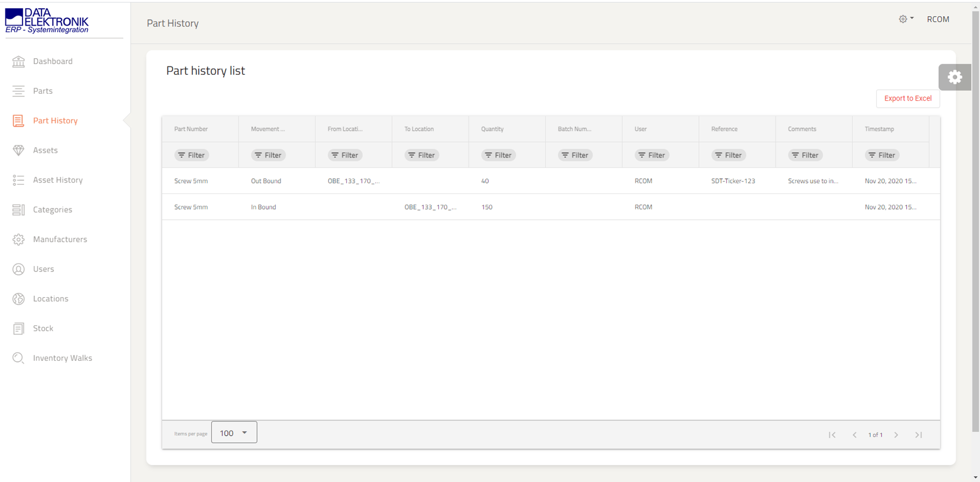Open the Assets menu item
Image resolution: width=980 pixels, height=482 pixels.
tap(45, 150)
